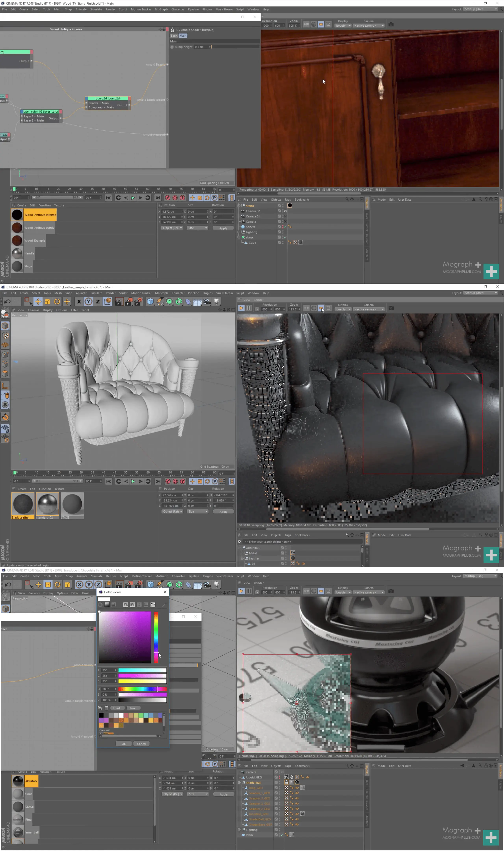Image resolution: width=504 pixels, height=851 pixels.
Task: Click green Subdivision Surface icon in Leather window
Action: (169, 301)
